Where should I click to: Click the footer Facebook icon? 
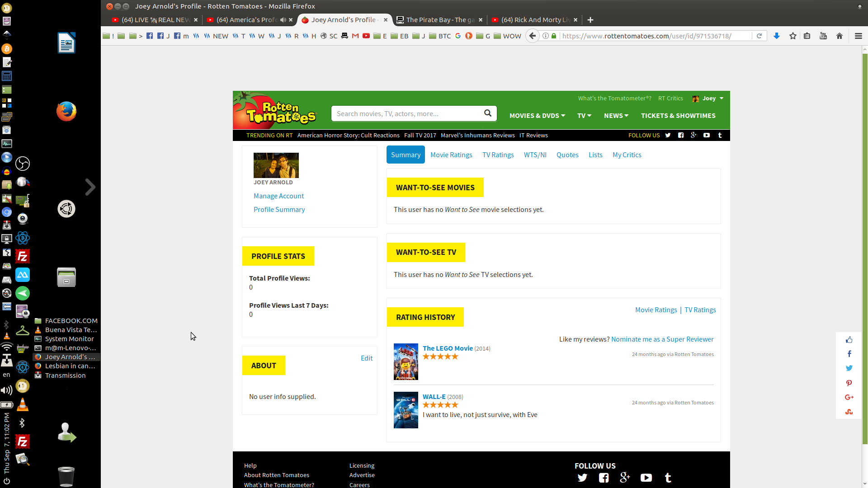[604, 478]
